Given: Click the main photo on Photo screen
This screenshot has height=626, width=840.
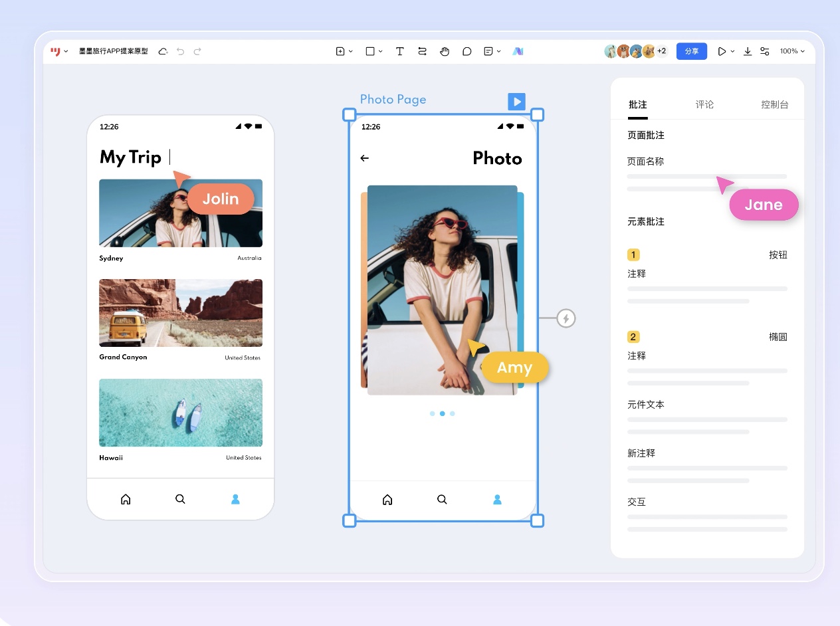Looking at the screenshot, I should pyautogui.click(x=442, y=290).
